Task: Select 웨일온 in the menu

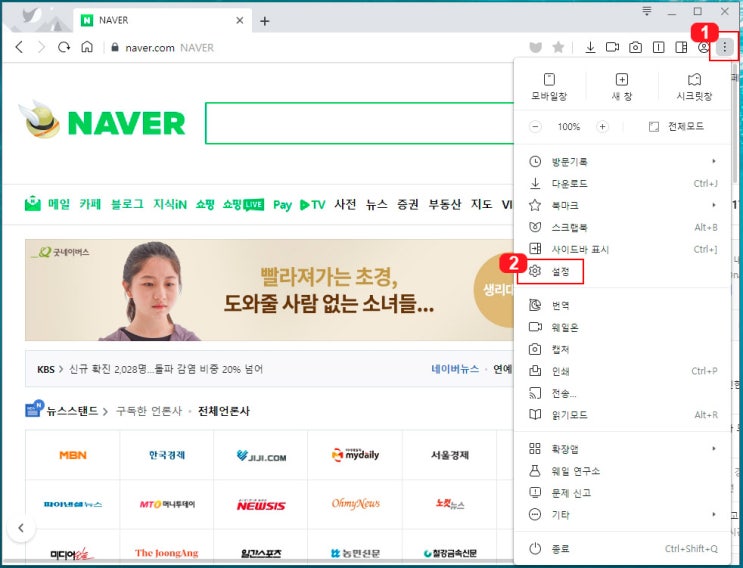Action: (x=622, y=327)
